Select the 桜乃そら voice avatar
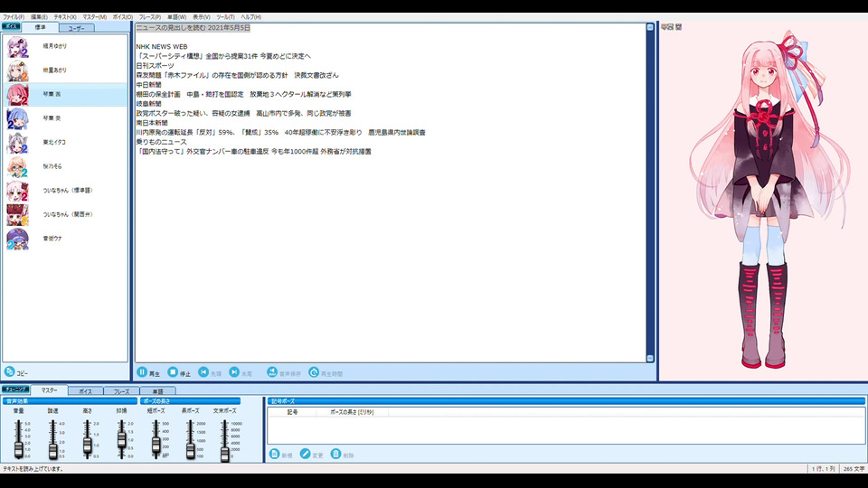868x488 pixels. [18, 166]
